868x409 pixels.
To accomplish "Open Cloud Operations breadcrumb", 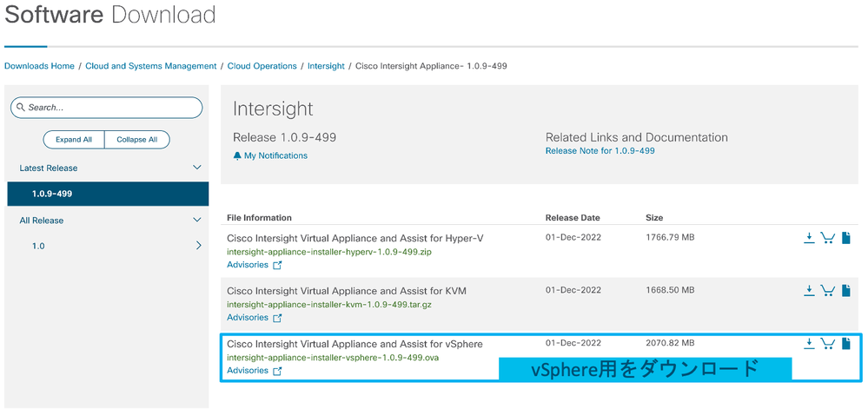I will [x=262, y=66].
